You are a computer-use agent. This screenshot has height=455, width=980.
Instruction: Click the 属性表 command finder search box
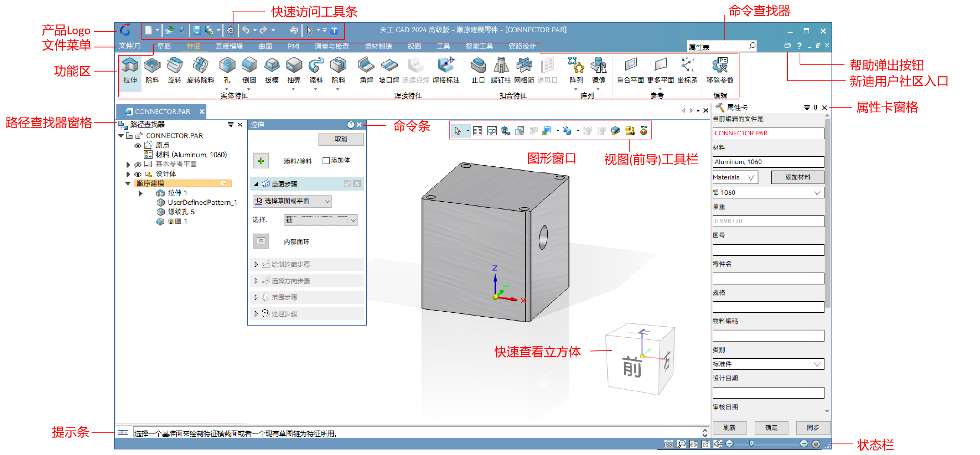tap(721, 46)
